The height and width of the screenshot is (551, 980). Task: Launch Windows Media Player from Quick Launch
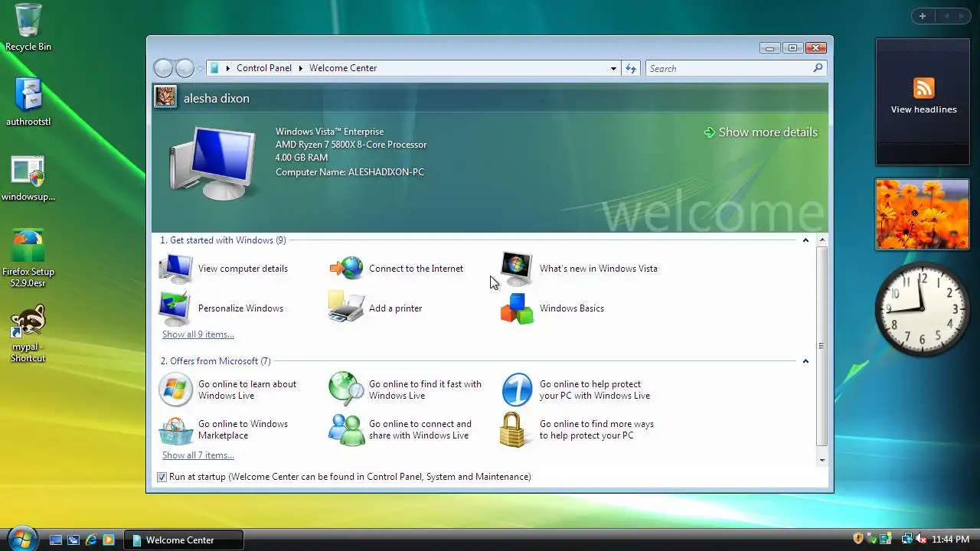[109, 540]
